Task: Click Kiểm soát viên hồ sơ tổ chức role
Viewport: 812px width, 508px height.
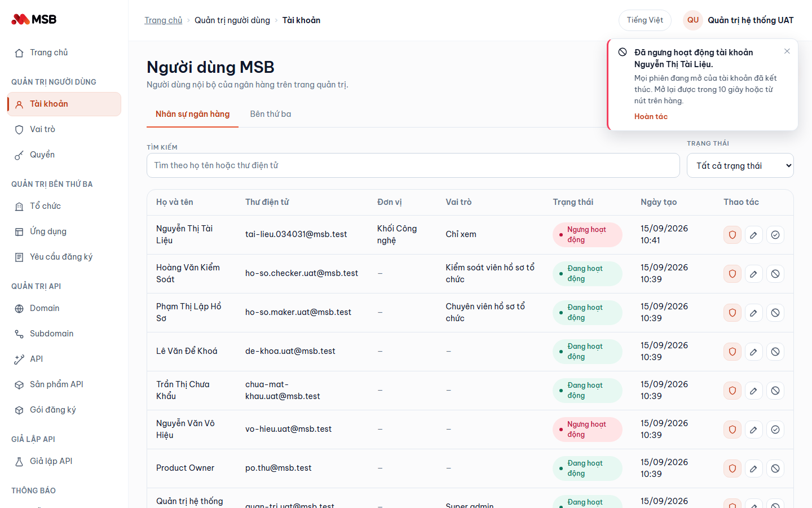Action: pyautogui.click(x=490, y=273)
